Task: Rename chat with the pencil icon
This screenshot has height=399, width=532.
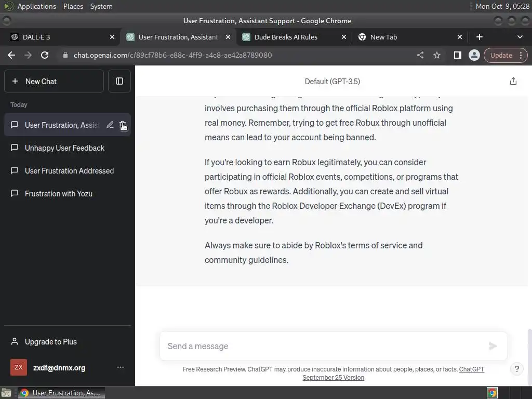Action: tap(110, 125)
